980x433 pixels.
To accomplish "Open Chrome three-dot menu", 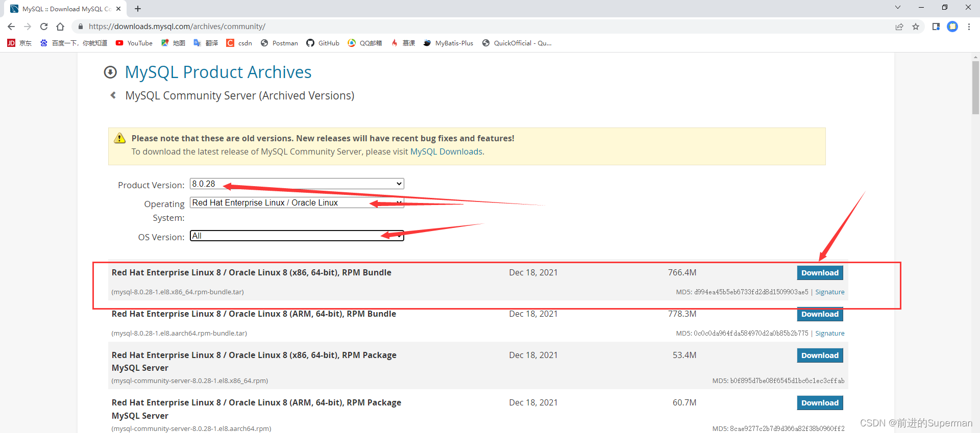I will click(969, 27).
